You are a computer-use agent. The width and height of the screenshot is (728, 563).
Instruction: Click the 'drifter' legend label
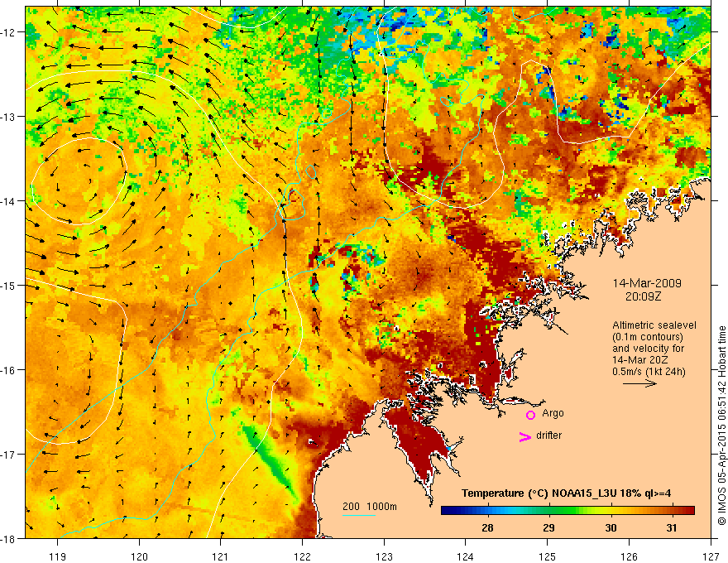pyautogui.click(x=548, y=435)
